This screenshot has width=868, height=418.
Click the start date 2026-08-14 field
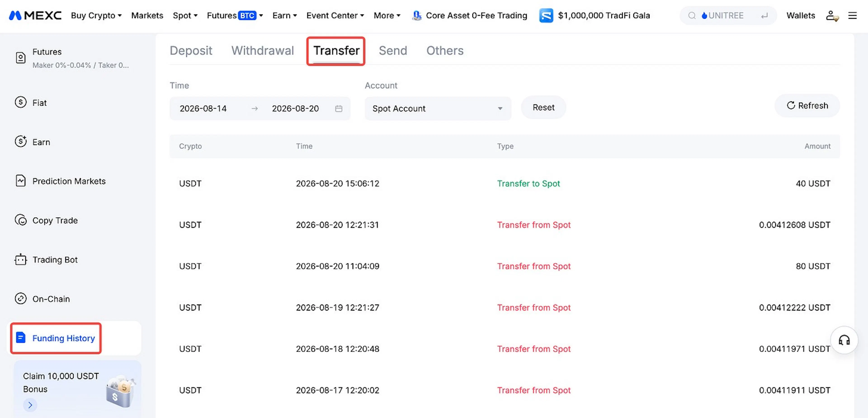click(x=203, y=108)
